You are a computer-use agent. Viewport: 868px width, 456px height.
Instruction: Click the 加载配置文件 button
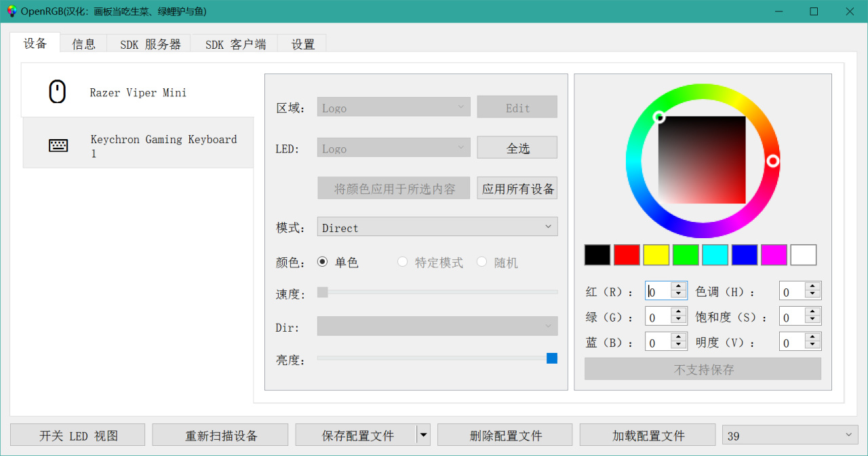tap(648, 435)
